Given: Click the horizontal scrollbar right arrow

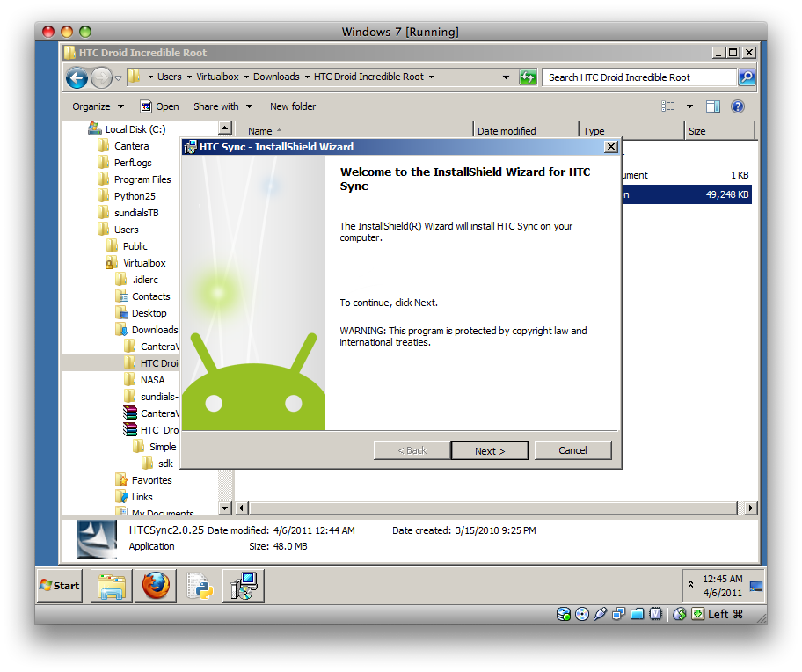Looking at the screenshot, I should point(750,508).
